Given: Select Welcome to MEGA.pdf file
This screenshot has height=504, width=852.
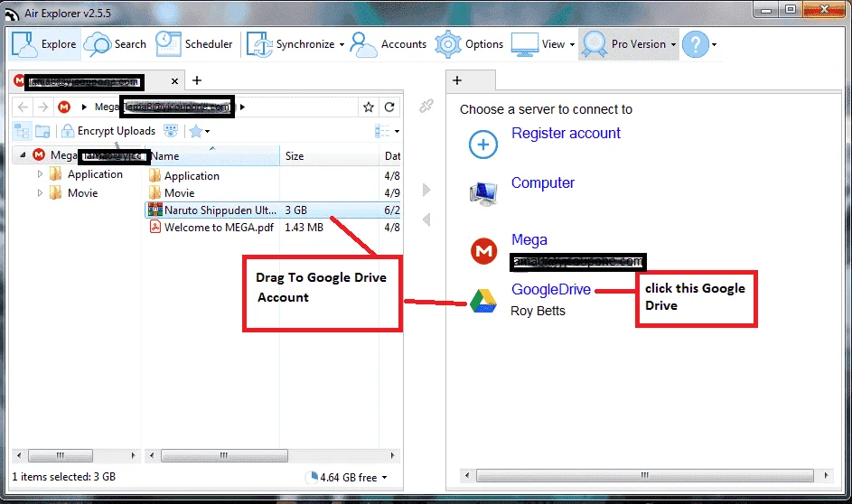Looking at the screenshot, I should point(219,227).
